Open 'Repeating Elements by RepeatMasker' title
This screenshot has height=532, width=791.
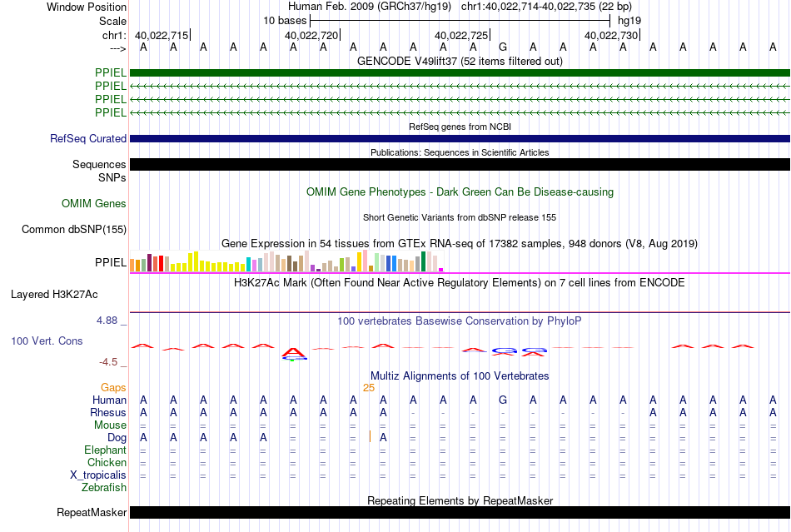[460, 500]
